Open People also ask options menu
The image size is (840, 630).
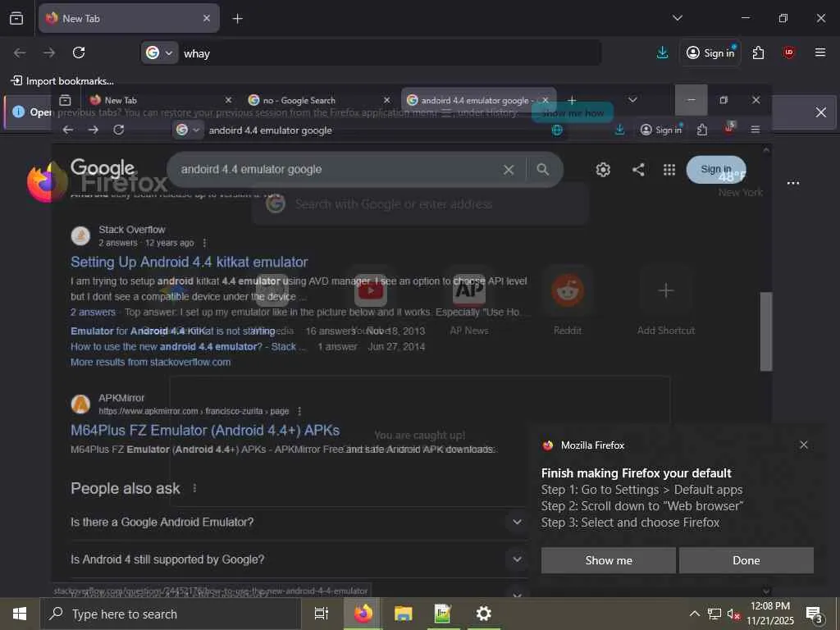194,488
